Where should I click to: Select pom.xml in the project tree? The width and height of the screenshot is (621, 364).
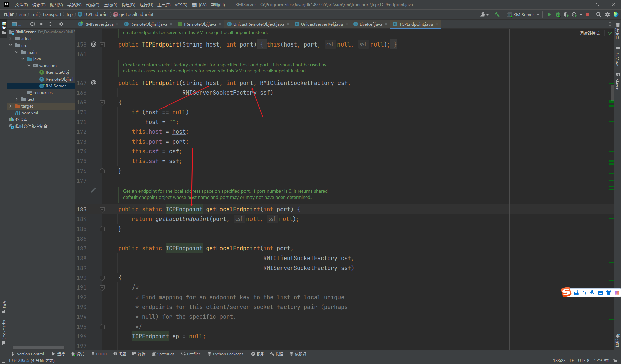pos(26,113)
